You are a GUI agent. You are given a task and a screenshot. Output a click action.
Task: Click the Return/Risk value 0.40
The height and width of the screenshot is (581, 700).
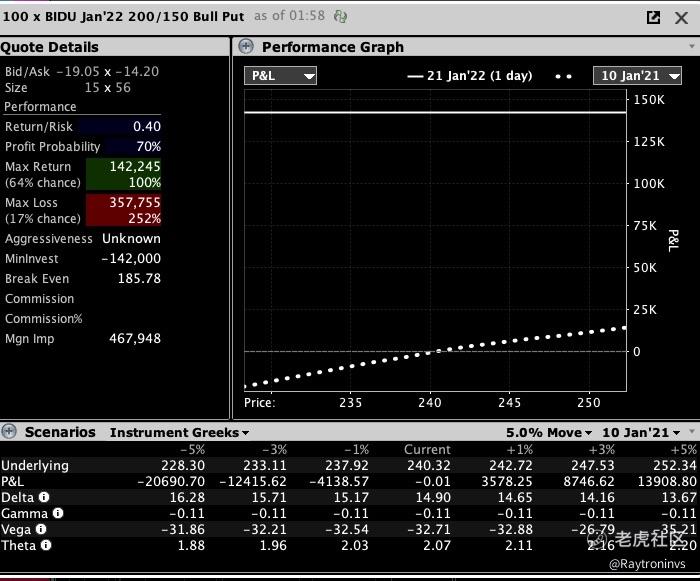[x=147, y=126]
